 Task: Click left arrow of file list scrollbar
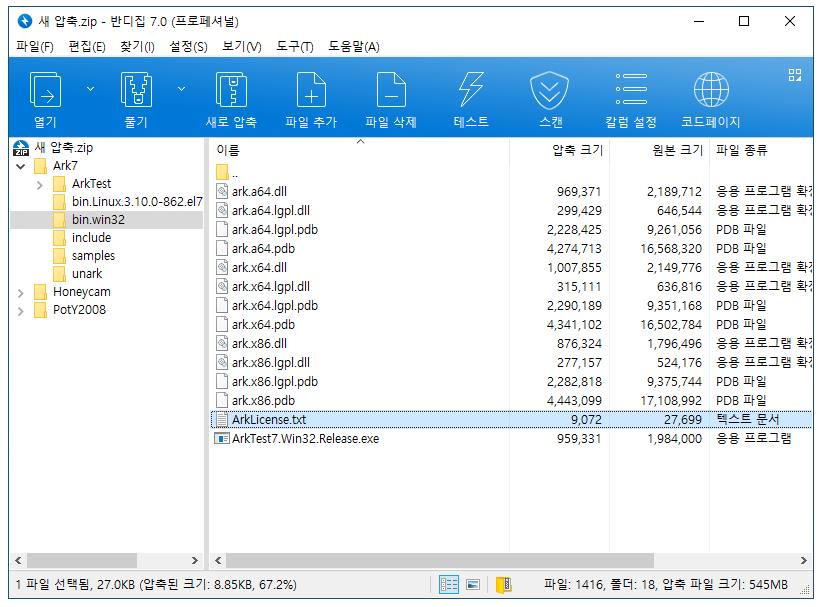tap(218, 560)
